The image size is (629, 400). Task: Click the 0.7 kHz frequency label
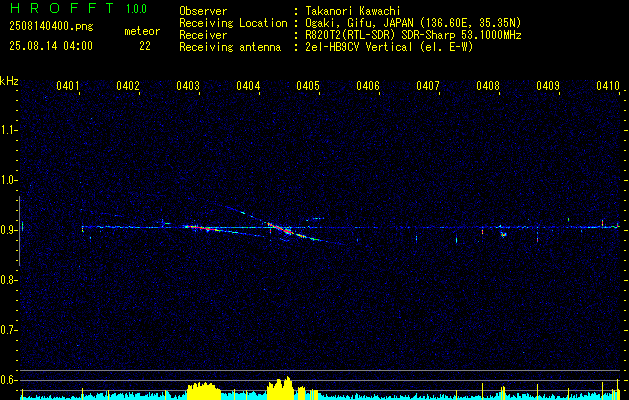click(9, 330)
